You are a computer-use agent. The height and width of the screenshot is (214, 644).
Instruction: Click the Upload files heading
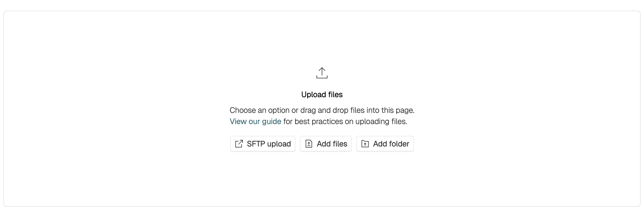322,95
